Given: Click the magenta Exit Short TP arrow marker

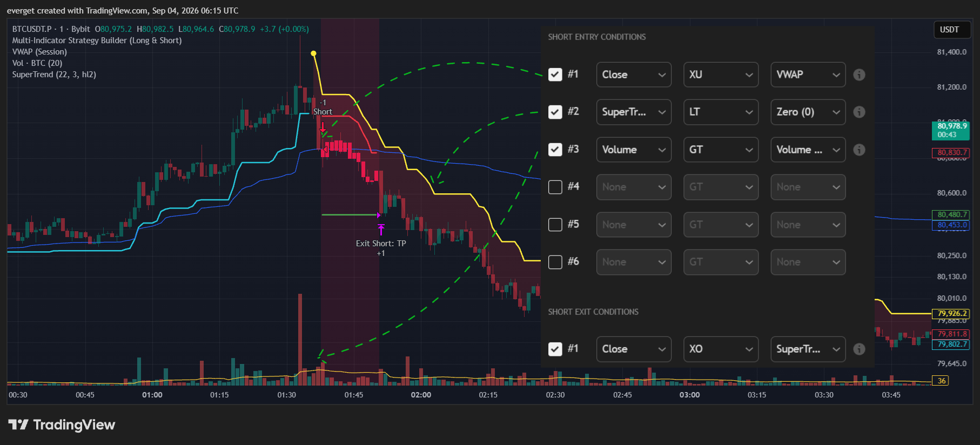Looking at the screenshot, I should click(x=381, y=230).
